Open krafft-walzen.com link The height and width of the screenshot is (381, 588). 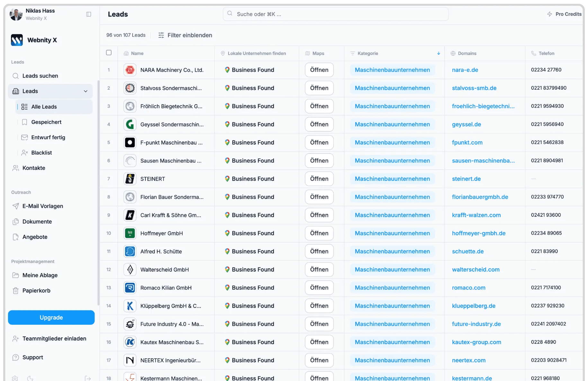476,215
